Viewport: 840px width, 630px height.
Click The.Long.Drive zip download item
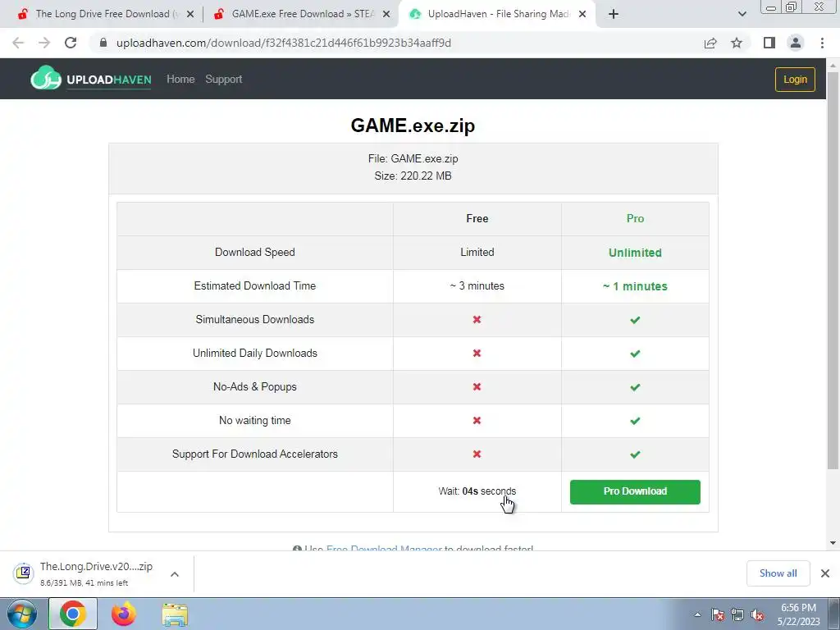click(x=97, y=573)
